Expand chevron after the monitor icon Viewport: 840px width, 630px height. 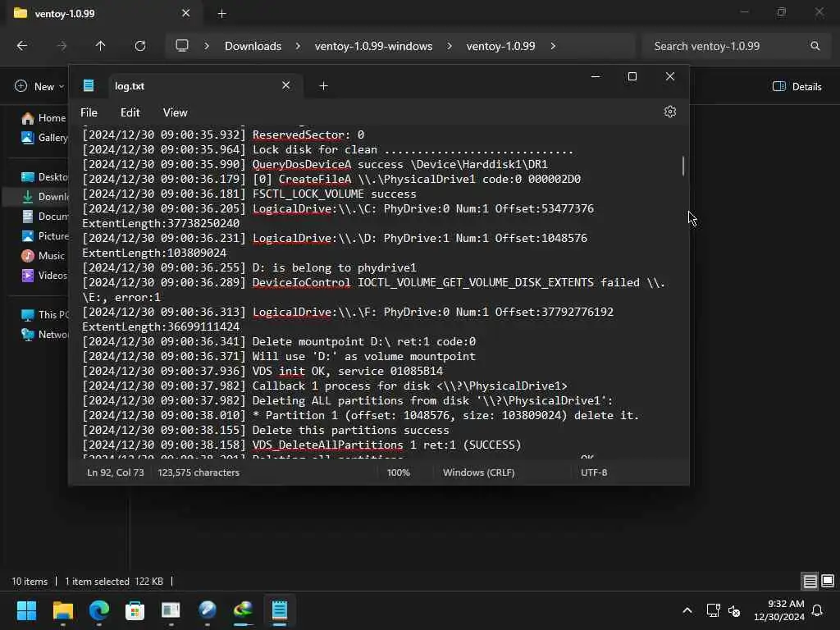click(207, 46)
